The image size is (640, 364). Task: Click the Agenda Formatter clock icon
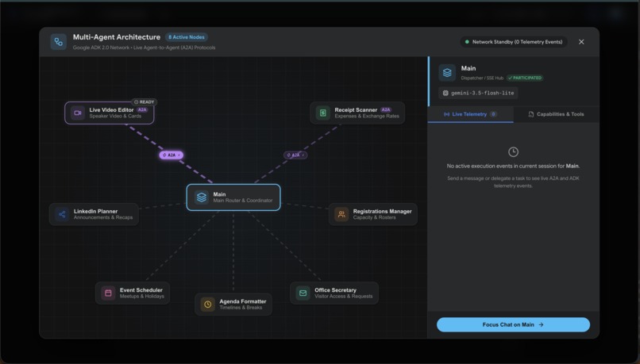[207, 304]
